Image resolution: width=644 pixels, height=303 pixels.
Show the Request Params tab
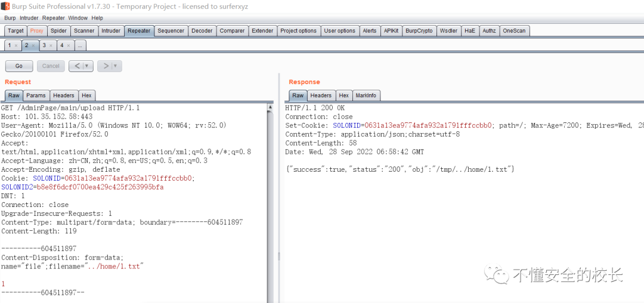tap(36, 95)
